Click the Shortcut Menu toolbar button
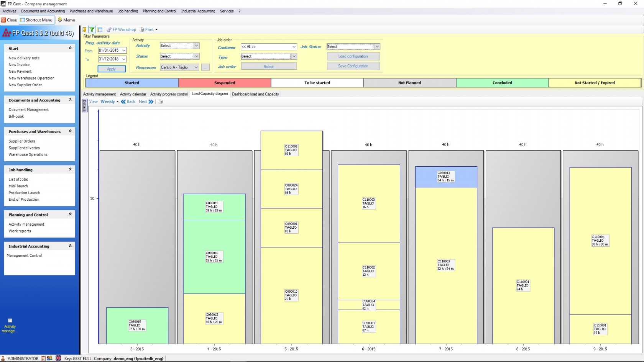The height and width of the screenshot is (362, 644). tap(36, 20)
